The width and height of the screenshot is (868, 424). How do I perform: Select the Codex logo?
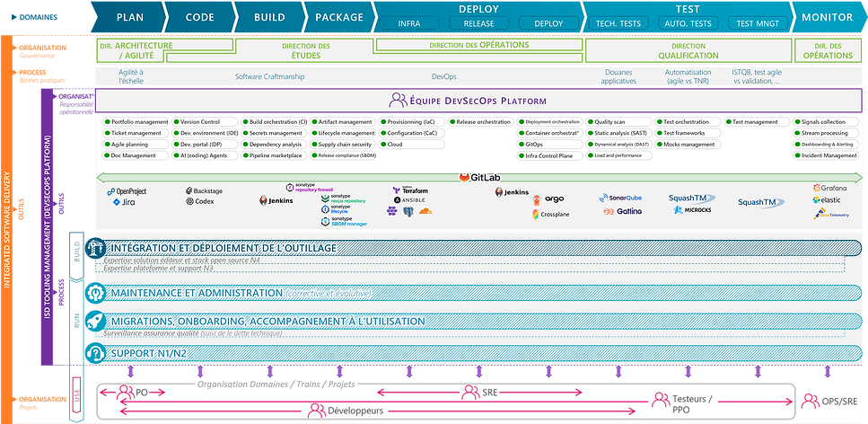coord(200,201)
